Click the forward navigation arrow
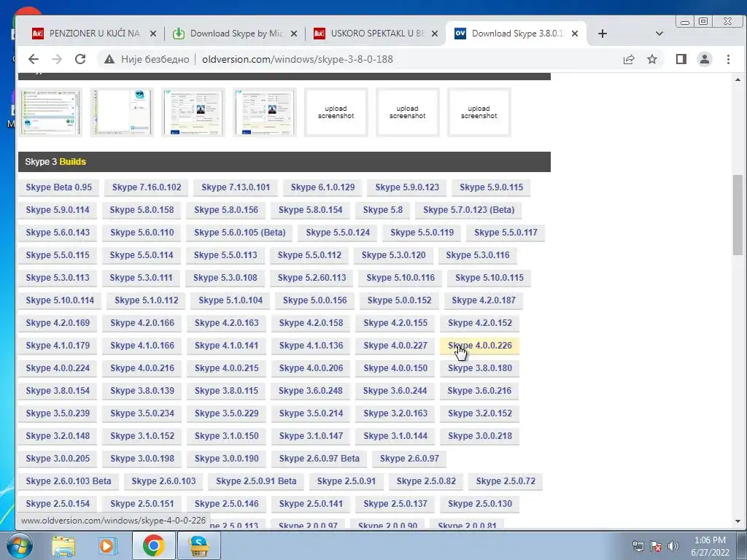 [57, 59]
